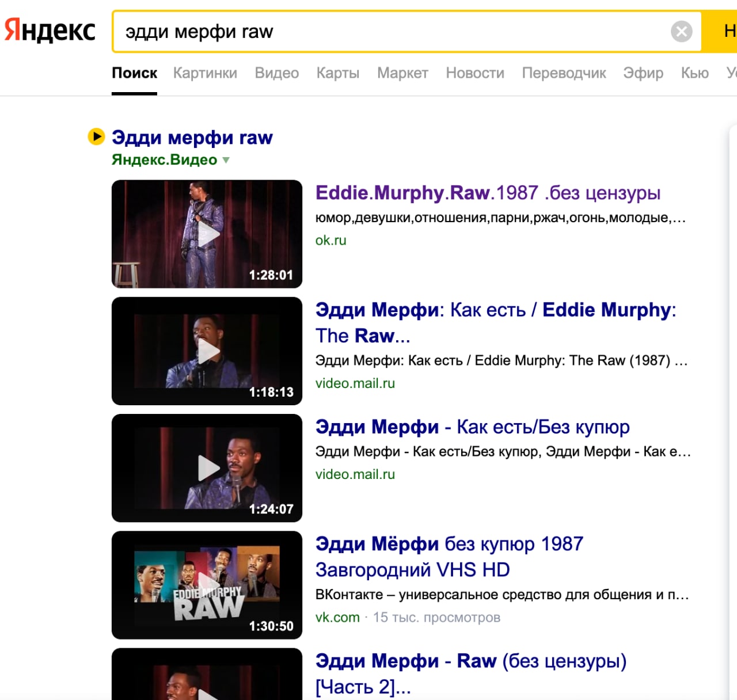Screen dimensions: 737x700
Task: Go to the Новости tab
Action: pyautogui.click(x=475, y=73)
